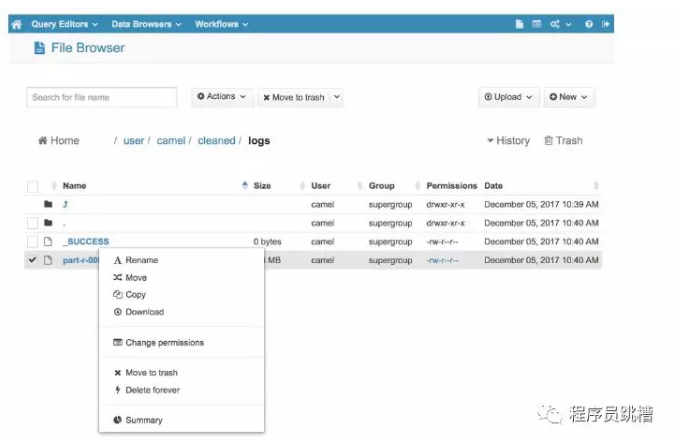The image size is (695, 441).
Task: Sort by the Group column
Action: [x=381, y=186]
